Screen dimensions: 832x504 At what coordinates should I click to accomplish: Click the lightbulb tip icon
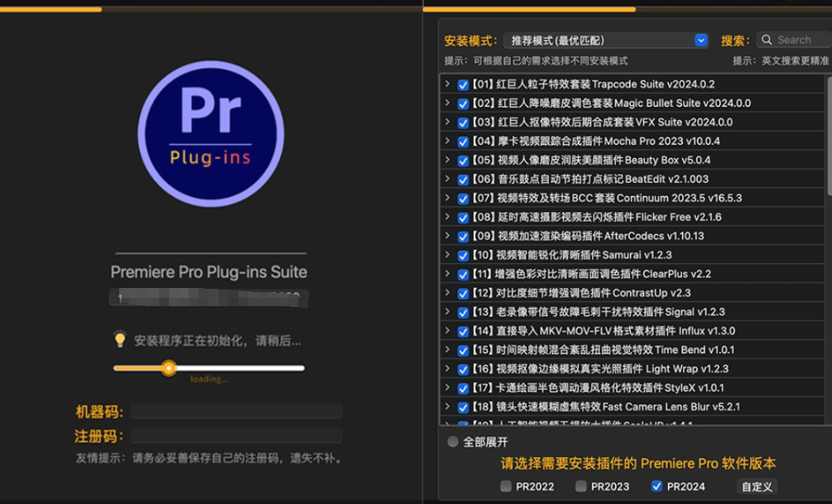point(120,339)
